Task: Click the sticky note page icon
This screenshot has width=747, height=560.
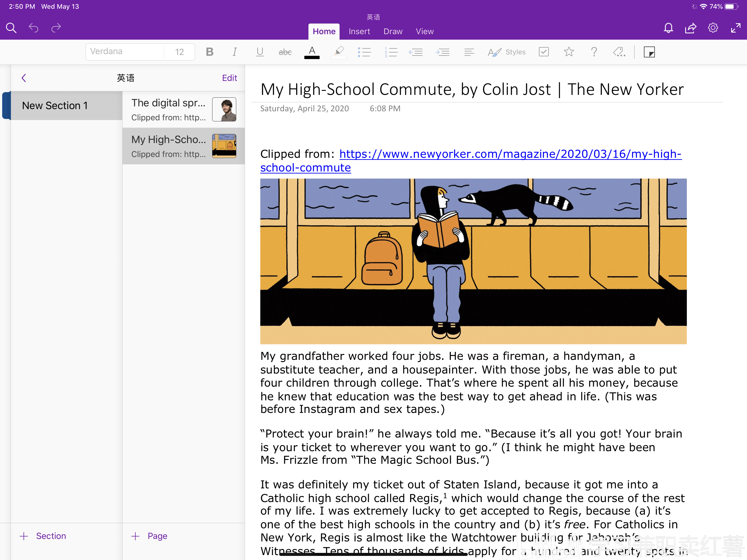Action: click(649, 52)
